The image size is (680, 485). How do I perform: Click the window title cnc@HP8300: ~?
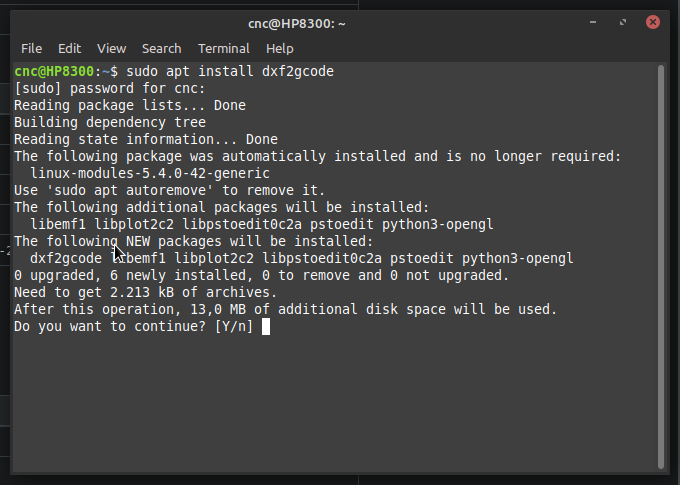297,23
